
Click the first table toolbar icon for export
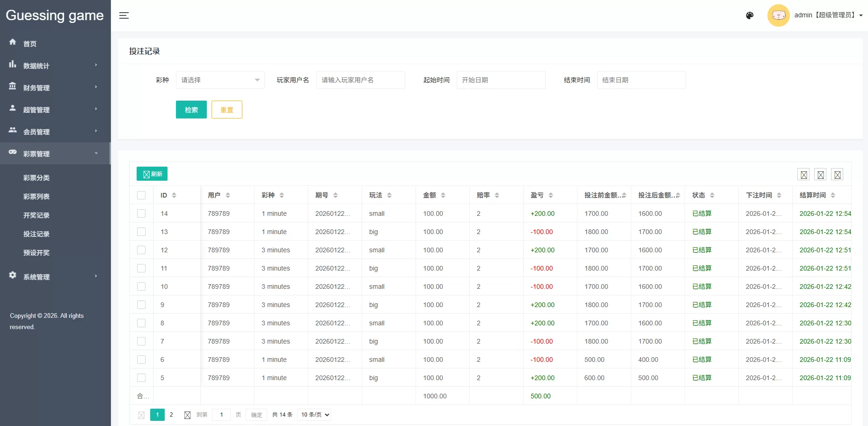(x=803, y=174)
